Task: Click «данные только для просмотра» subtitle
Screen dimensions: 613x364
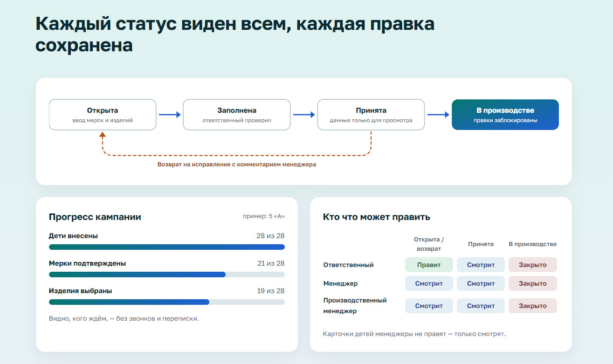Action: (x=371, y=120)
